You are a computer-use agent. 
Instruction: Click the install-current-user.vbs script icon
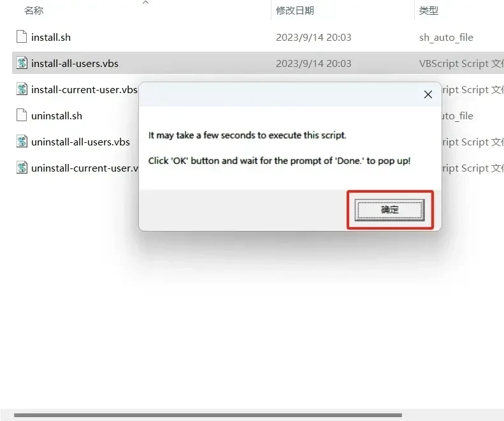point(22,89)
